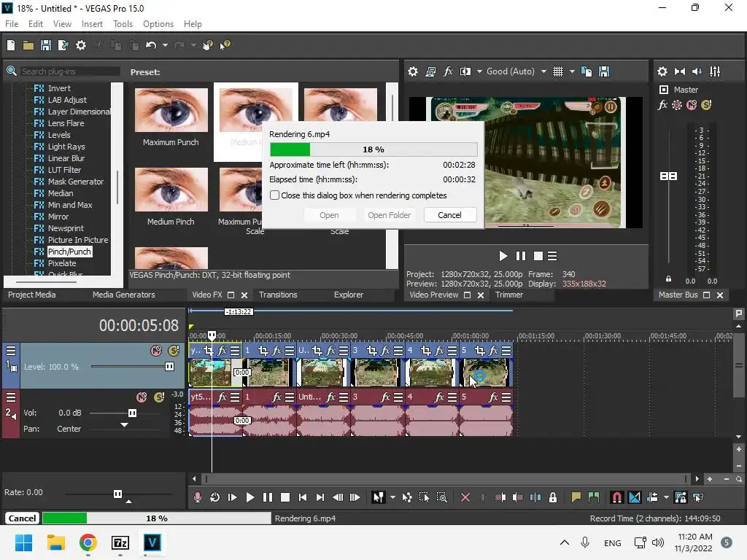The height and width of the screenshot is (560, 747).
Task: Cancel render from the status bar button
Action: [22, 518]
